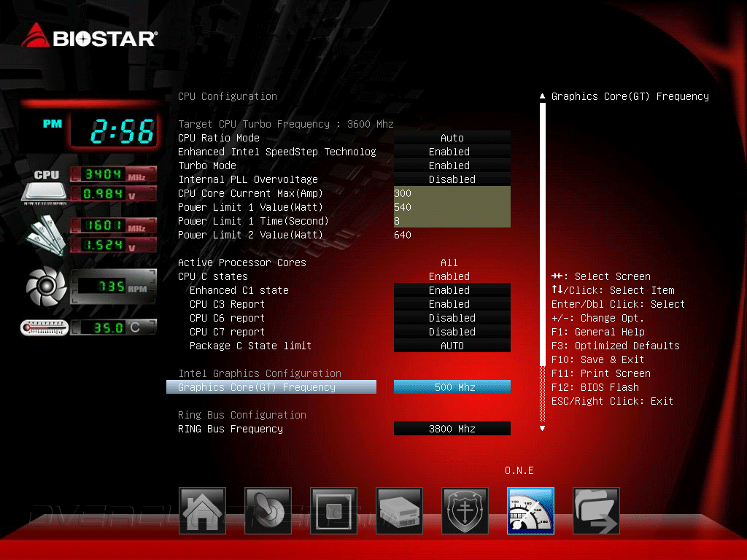Image resolution: width=747 pixels, height=560 pixels.
Task: Open the Home (Main) menu icon
Action: click(202, 510)
